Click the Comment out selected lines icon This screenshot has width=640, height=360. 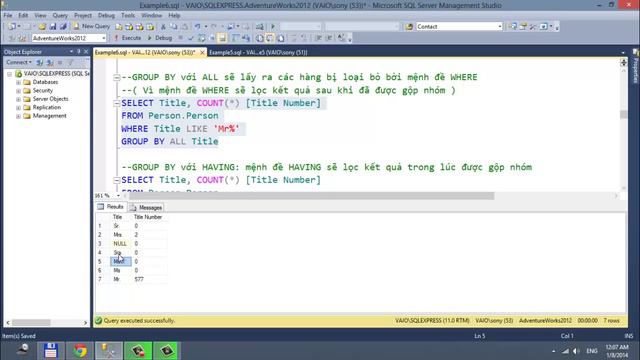click(x=293, y=38)
